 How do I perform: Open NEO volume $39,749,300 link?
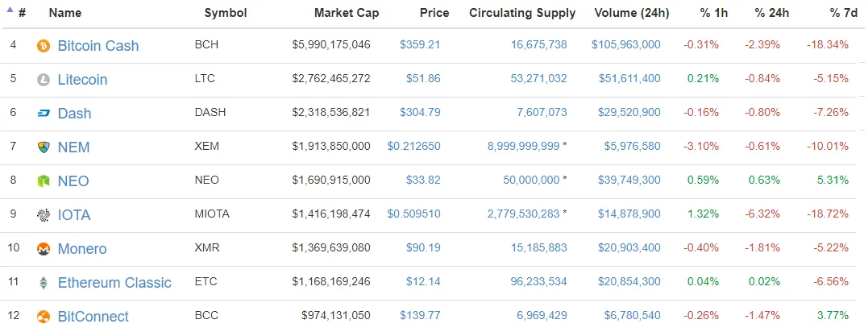point(629,180)
